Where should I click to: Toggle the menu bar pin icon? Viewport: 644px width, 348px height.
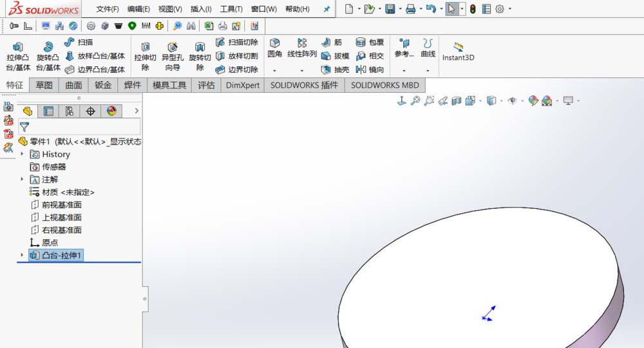[x=327, y=8]
